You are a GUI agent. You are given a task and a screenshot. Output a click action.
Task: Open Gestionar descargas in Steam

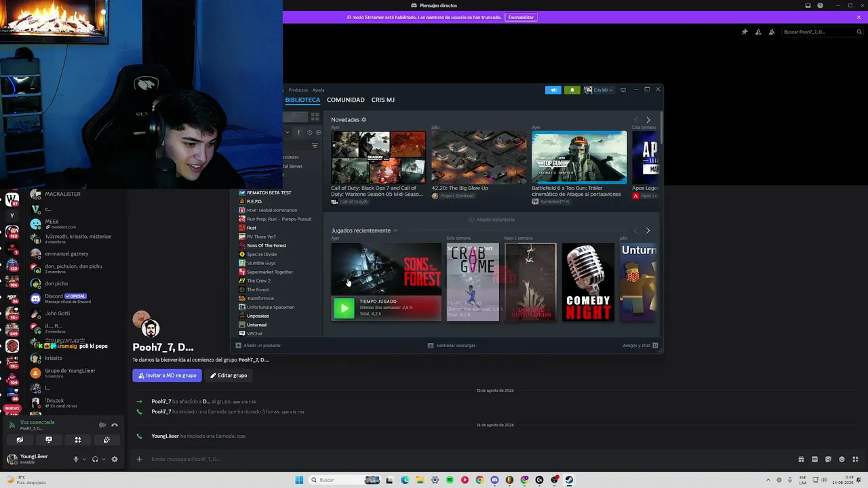pyautogui.click(x=452, y=346)
